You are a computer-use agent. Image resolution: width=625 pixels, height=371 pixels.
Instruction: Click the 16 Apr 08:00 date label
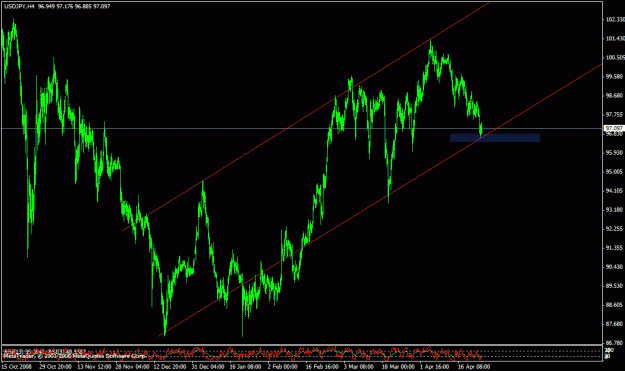coord(474,367)
